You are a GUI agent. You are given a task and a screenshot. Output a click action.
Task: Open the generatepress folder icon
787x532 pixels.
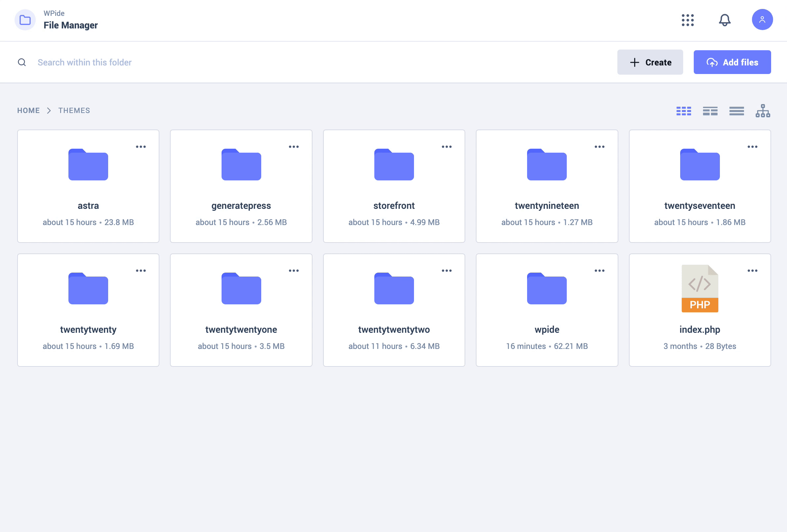241,165
